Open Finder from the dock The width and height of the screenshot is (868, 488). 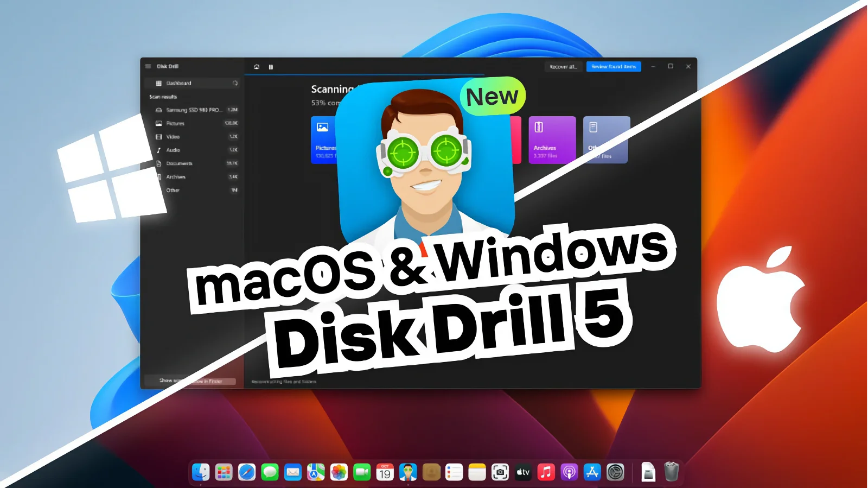tap(201, 472)
